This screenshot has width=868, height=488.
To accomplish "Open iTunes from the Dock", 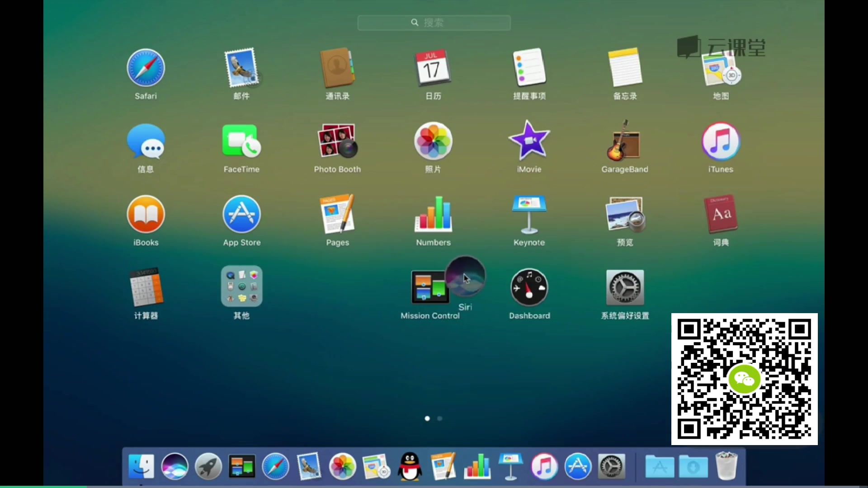I will (544, 466).
